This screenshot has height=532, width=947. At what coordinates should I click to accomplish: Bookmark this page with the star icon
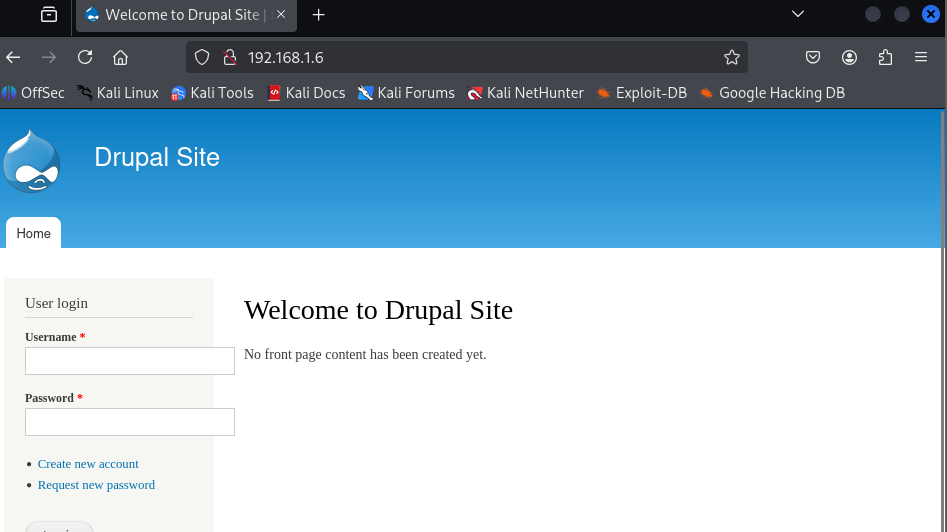tap(731, 57)
